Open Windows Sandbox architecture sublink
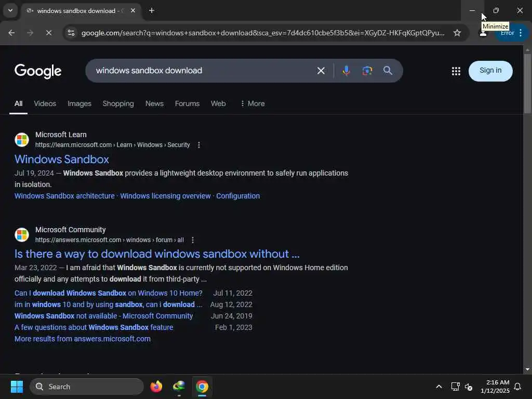This screenshot has height=399, width=532. [64, 196]
